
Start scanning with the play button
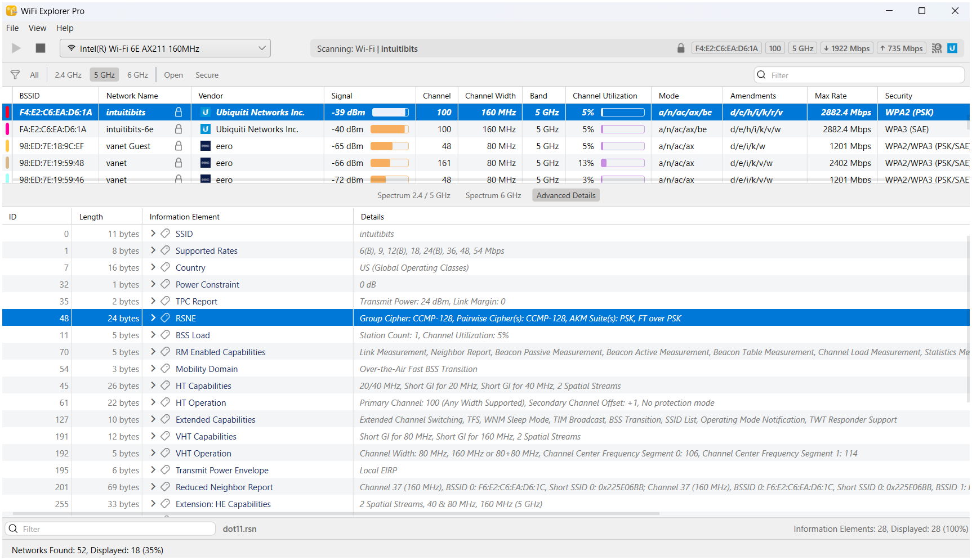pyautogui.click(x=16, y=48)
